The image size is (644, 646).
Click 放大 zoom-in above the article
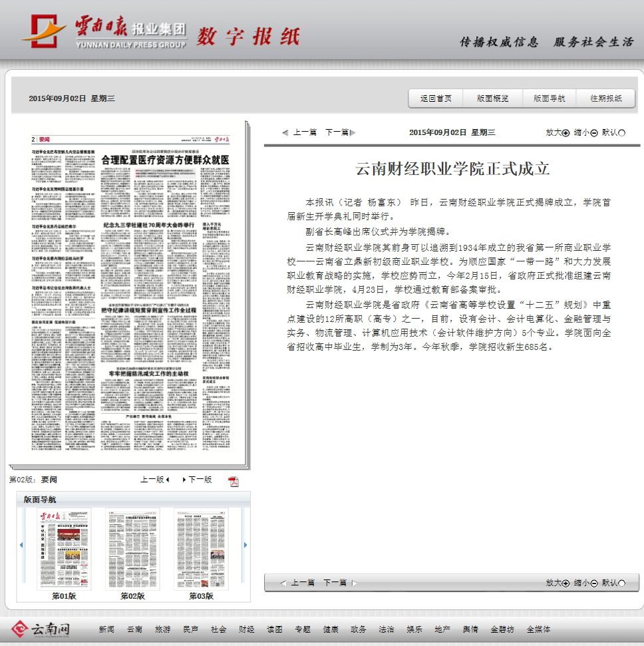point(558,132)
